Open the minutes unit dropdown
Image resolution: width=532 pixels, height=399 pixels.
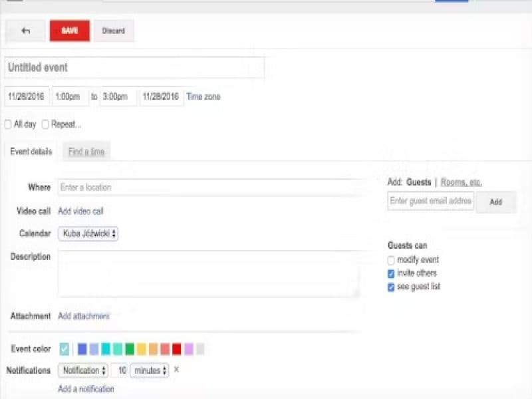150,370
